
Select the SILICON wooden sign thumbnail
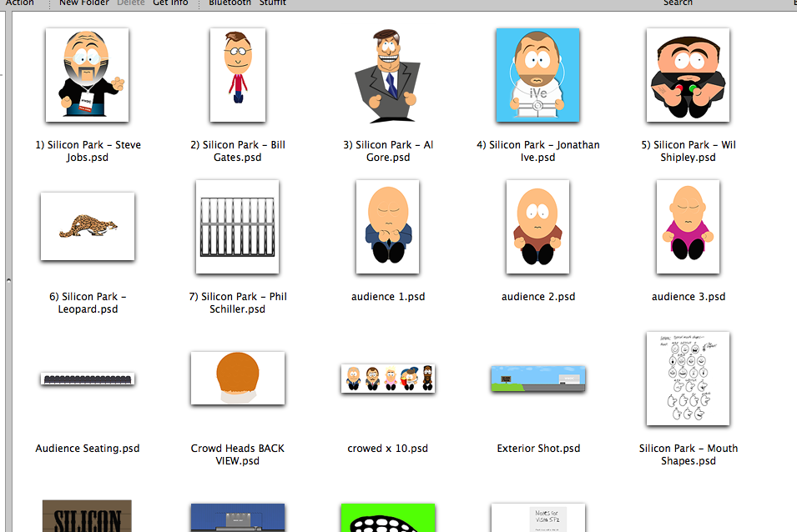(87, 516)
